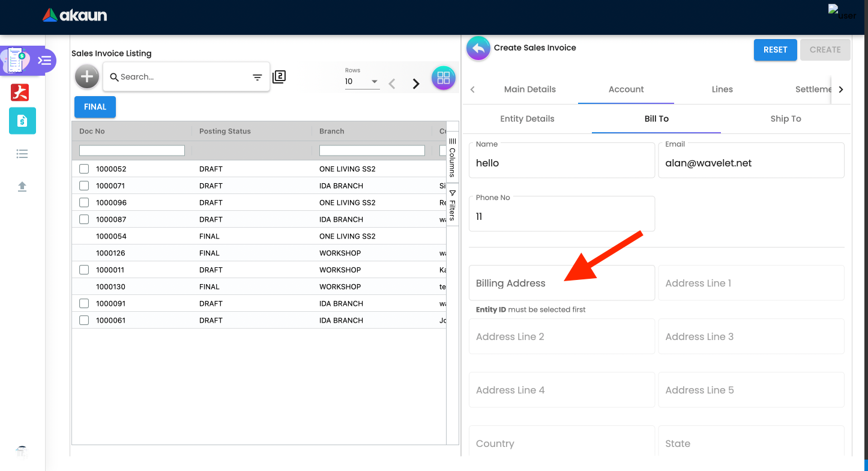Open the search filter options icon
This screenshot has height=471, width=868.
(257, 77)
